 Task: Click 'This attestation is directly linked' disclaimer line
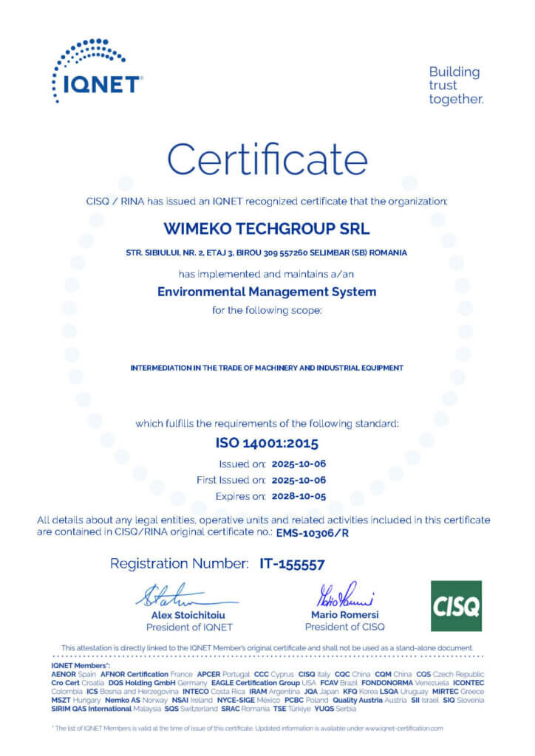pyautogui.click(x=267, y=648)
